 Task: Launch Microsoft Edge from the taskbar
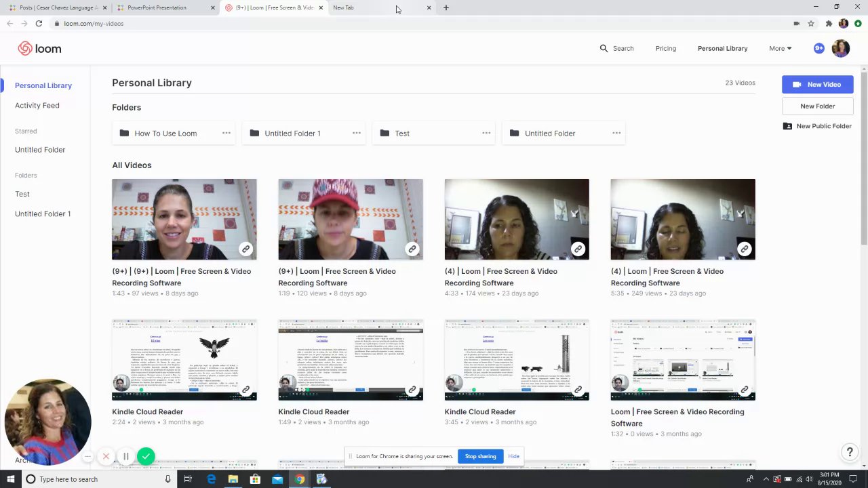211,479
